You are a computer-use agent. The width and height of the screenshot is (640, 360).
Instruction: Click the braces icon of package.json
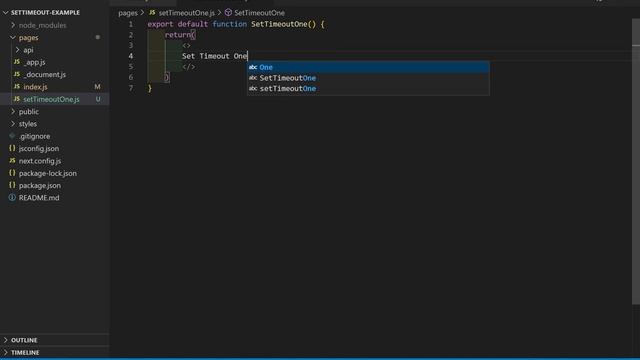tap(12, 185)
